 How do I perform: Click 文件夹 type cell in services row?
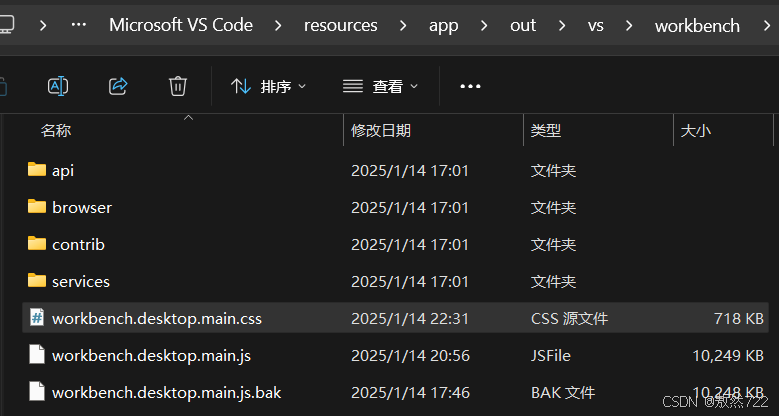pyautogui.click(x=553, y=281)
